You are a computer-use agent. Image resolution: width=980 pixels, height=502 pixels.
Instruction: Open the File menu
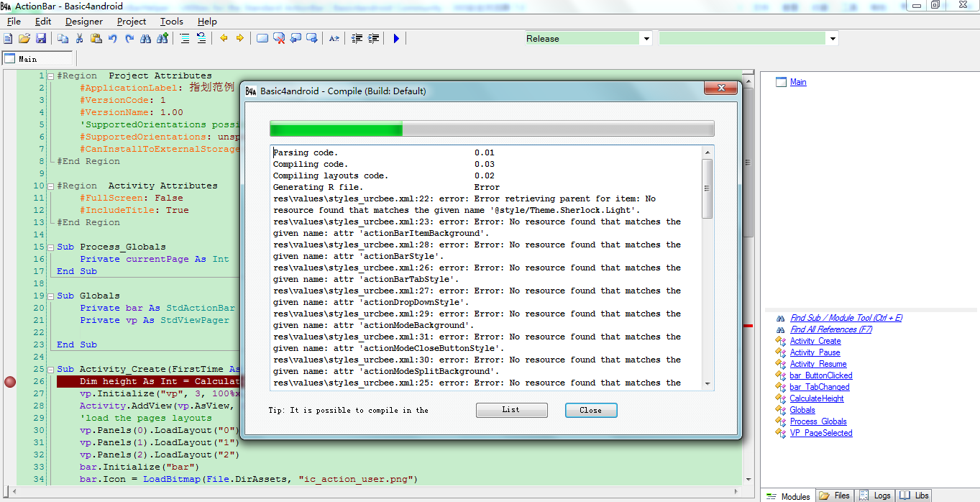(14, 22)
